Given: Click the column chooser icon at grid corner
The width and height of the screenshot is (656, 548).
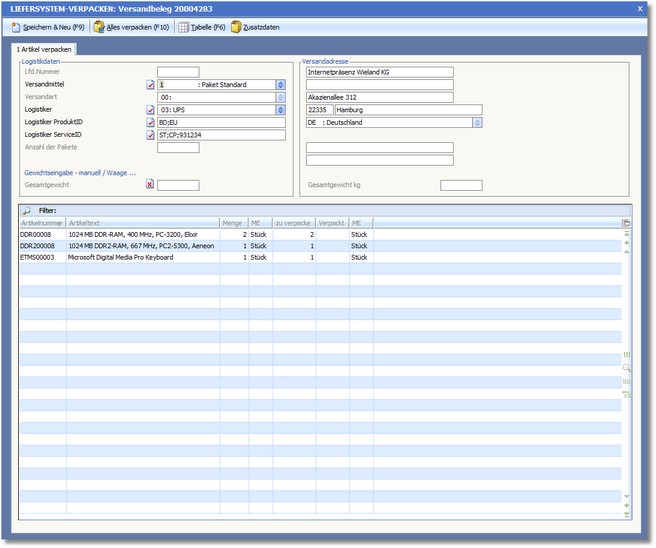Looking at the screenshot, I should [x=626, y=223].
